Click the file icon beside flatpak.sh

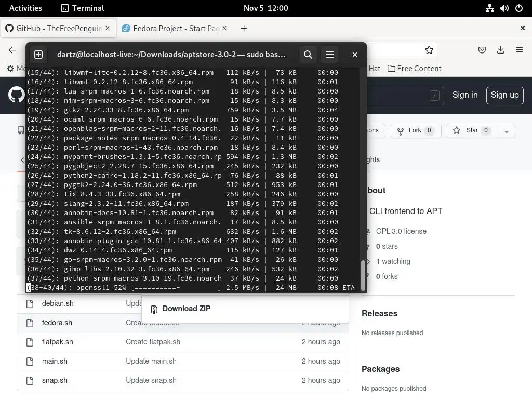click(30, 342)
